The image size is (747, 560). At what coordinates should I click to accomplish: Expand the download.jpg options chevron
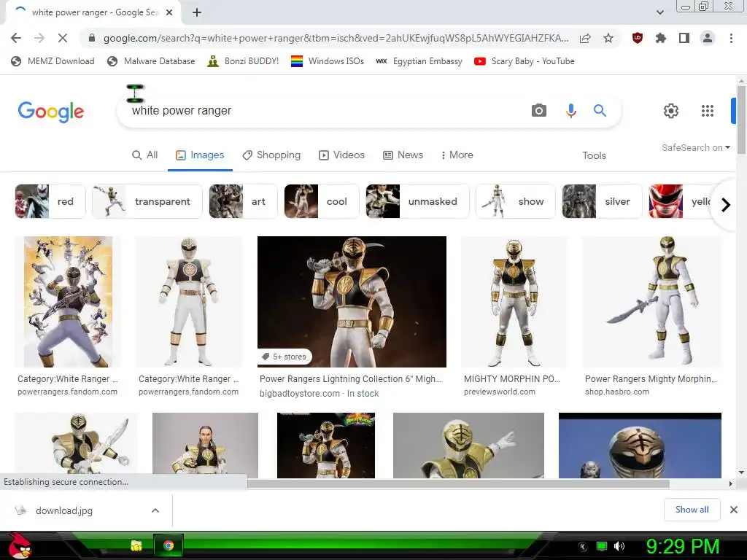[x=155, y=510]
